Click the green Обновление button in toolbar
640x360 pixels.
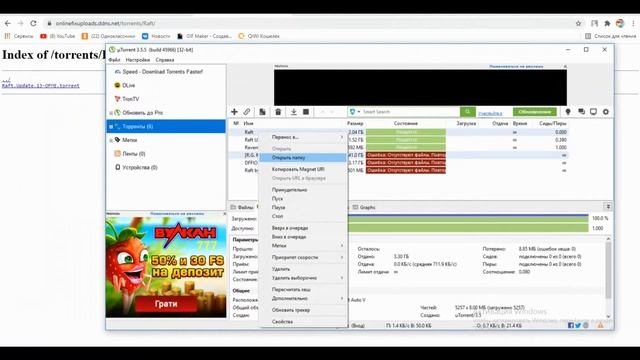[535, 112]
